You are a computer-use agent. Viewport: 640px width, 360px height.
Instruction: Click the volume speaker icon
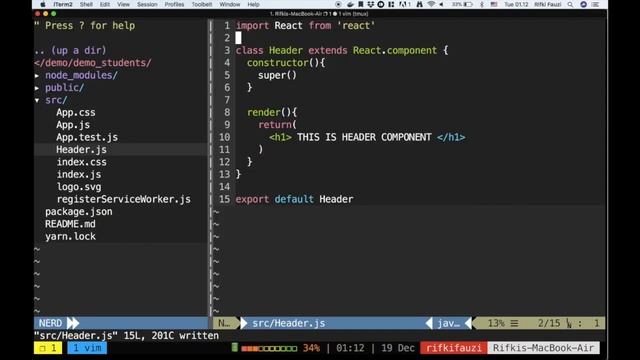[441, 4]
